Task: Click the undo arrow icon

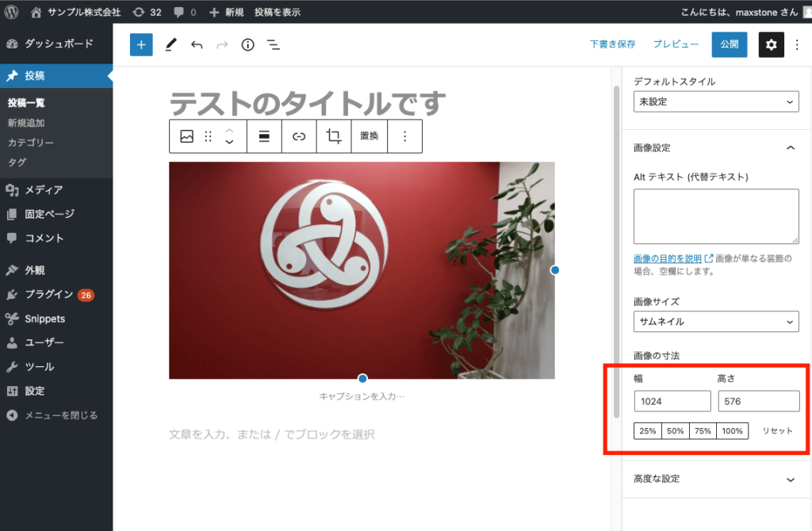Action: (197, 44)
